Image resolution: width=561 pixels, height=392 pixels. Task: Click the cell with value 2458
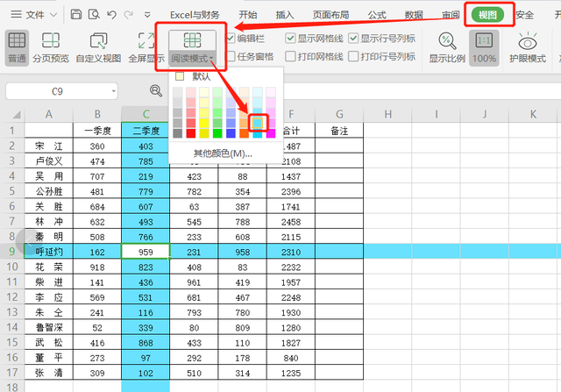point(291,222)
